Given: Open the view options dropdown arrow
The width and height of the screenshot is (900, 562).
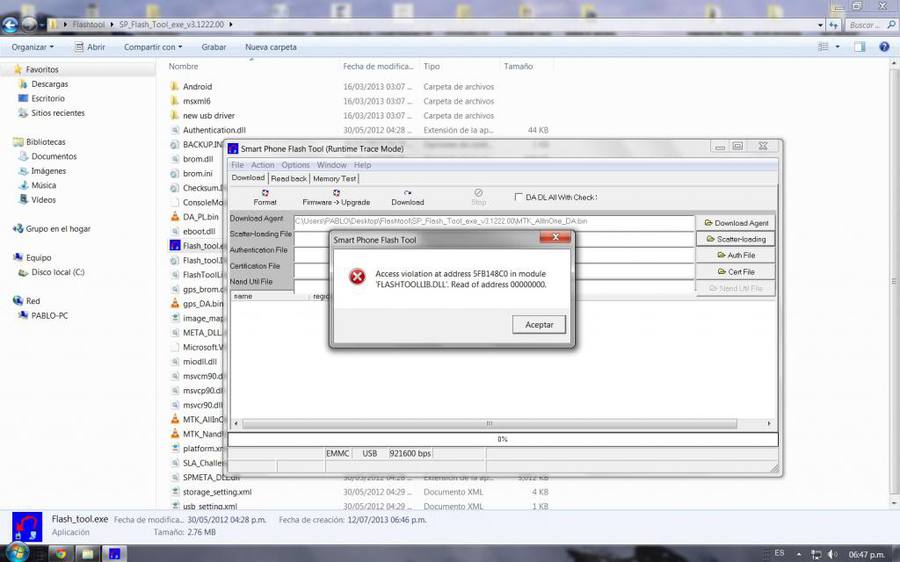Looking at the screenshot, I should (x=837, y=47).
